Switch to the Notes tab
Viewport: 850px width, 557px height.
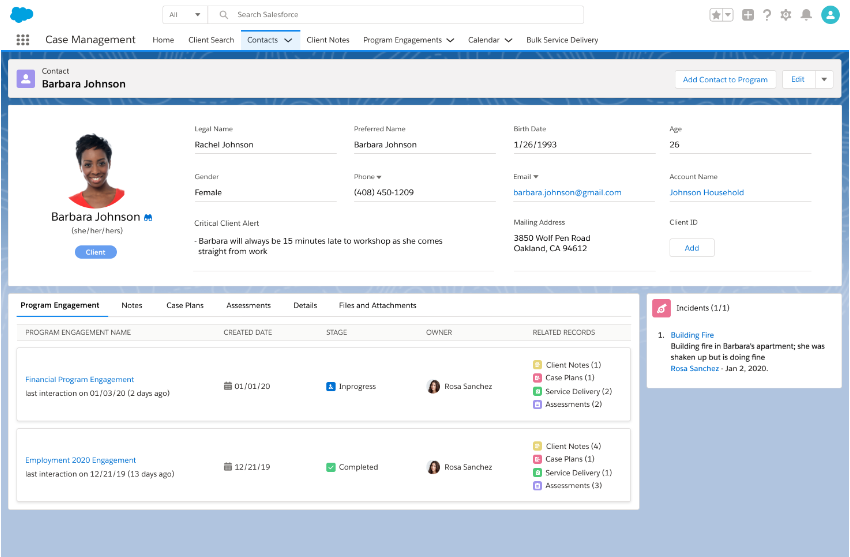coord(132,306)
